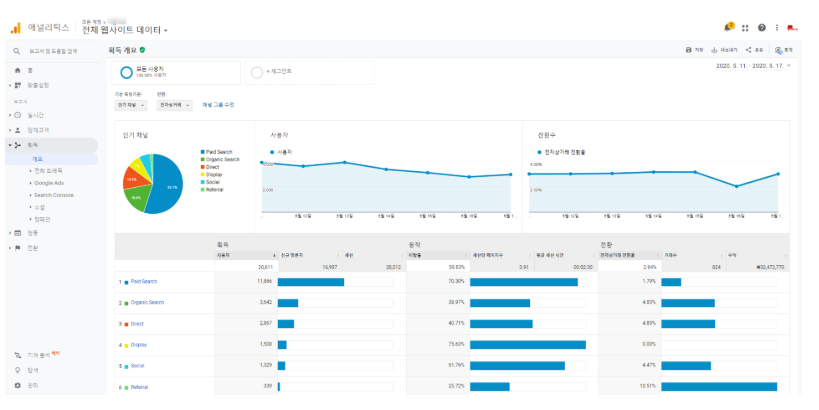Image resolution: width=819 pixels, height=410 pixels.
Task: Click the conversions flag icon
Action: [18, 248]
